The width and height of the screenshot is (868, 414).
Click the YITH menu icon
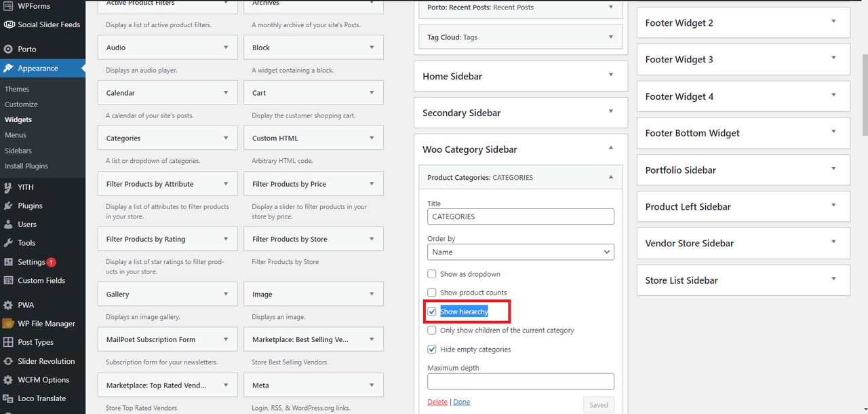click(8, 187)
